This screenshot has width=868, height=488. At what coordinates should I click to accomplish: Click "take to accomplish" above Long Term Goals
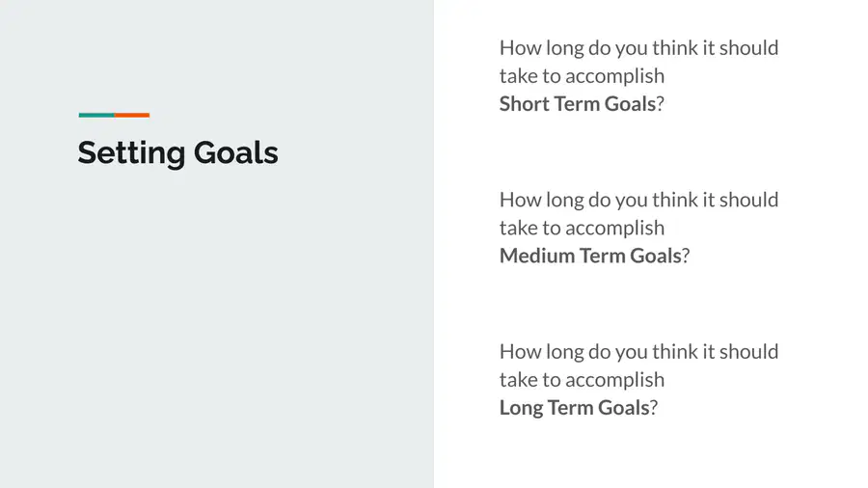582,381
